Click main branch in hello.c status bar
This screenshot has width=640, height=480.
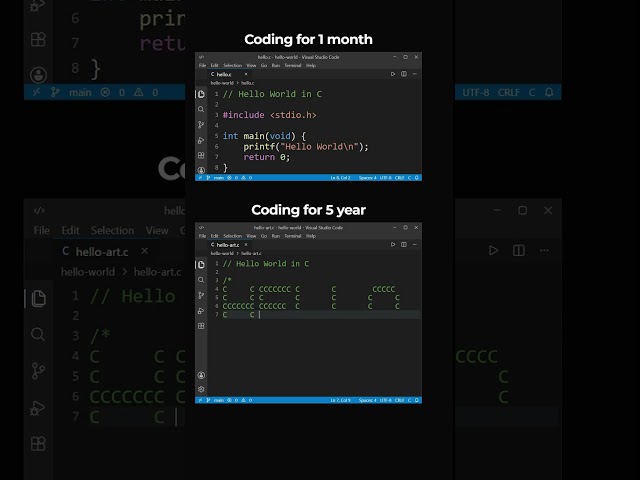click(216, 178)
